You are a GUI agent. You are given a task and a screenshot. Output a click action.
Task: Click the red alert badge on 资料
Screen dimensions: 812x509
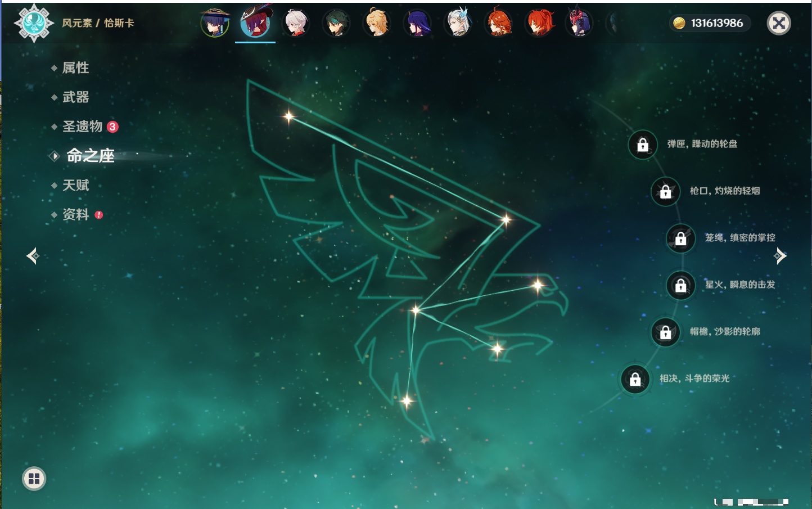99,215
